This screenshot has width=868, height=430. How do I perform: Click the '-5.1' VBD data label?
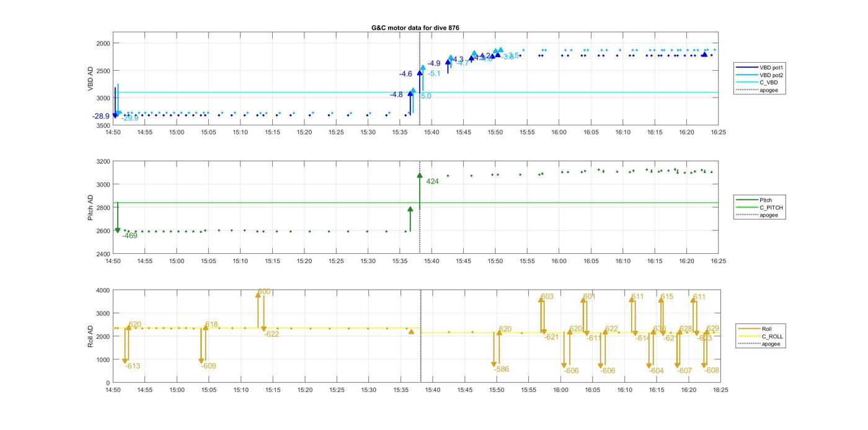[434, 74]
